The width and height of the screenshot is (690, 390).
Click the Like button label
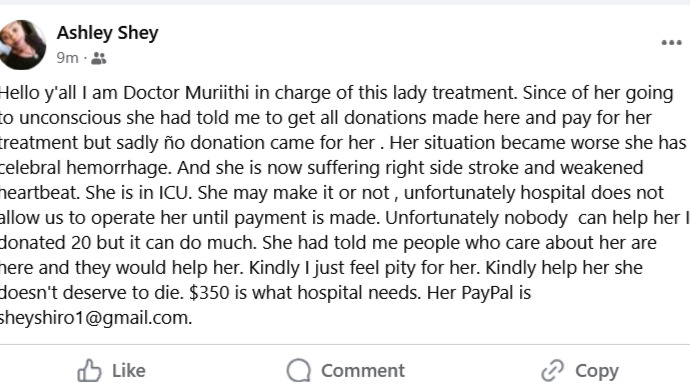click(x=128, y=371)
